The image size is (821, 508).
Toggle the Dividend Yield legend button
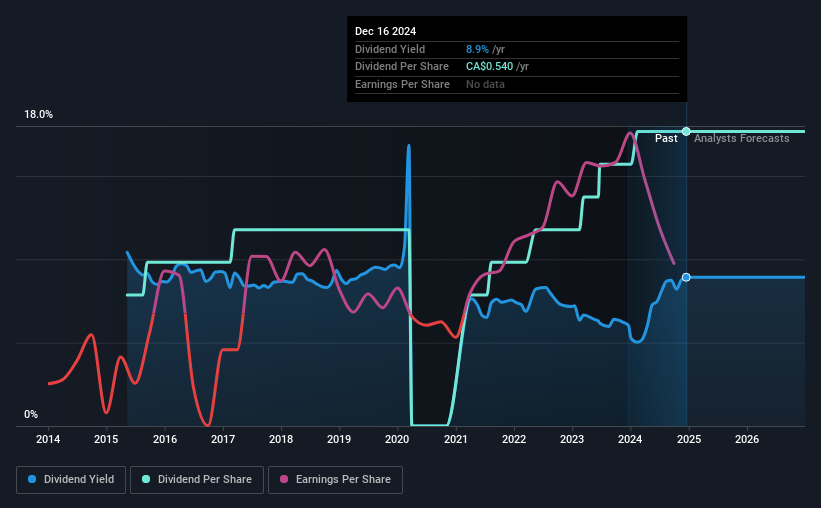[x=71, y=480]
